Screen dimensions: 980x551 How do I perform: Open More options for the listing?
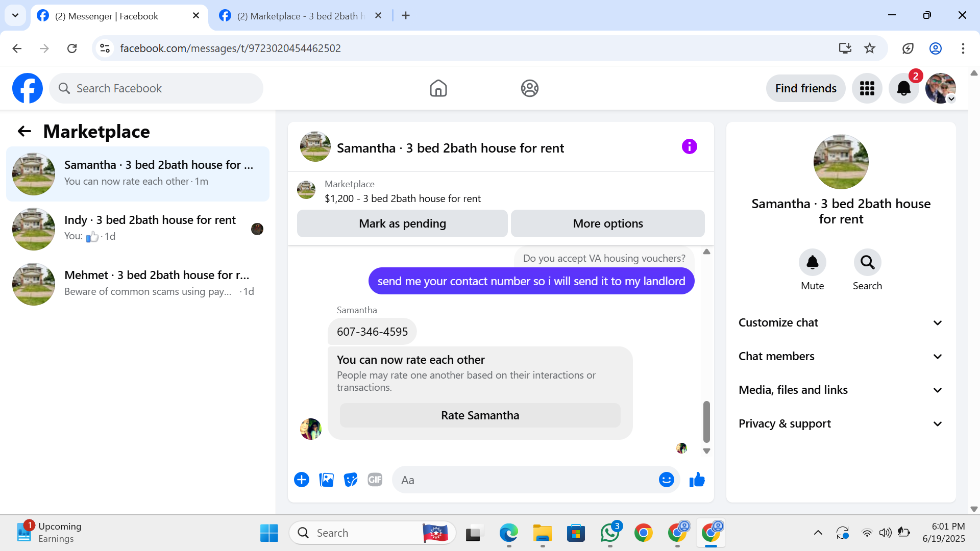coord(608,223)
